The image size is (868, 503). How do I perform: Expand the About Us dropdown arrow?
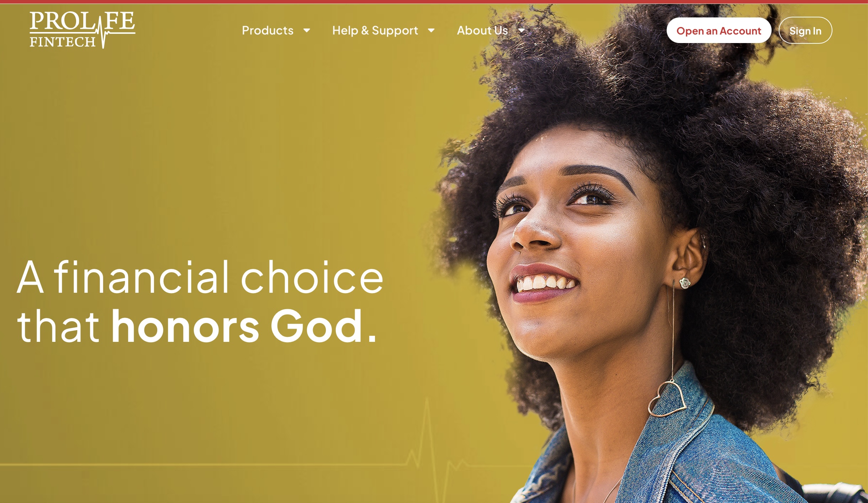[522, 31]
